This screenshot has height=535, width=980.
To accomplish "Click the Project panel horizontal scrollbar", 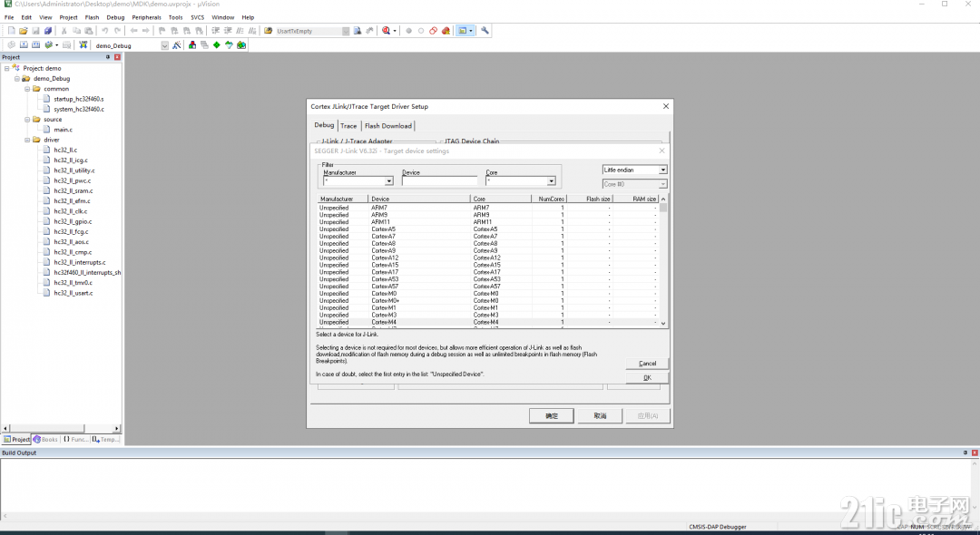I will point(62,428).
